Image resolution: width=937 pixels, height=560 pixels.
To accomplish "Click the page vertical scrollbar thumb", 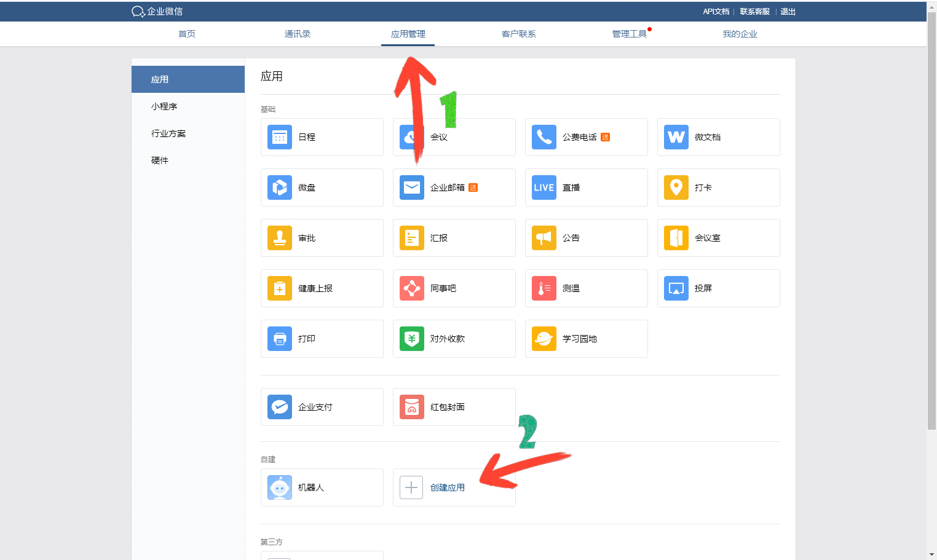I will (x=932, y=220).
